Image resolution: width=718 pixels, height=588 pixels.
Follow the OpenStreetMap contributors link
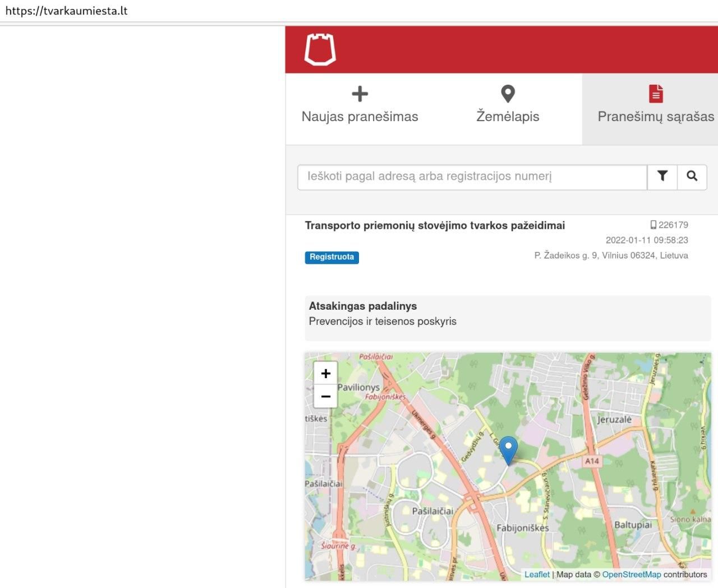(x=631, y=575)
